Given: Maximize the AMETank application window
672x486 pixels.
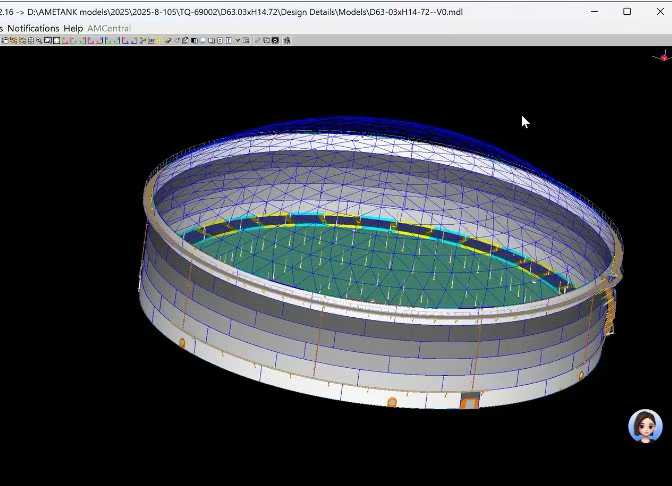Looking at the screenshot, I should coord(627,11).
